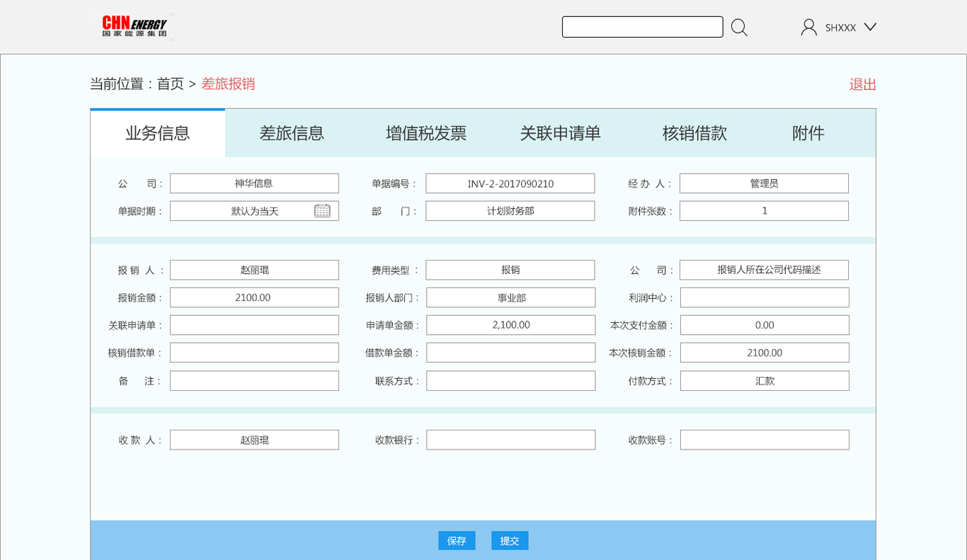Viewport: 967px width, 560px height.
Task: Select the 附件 tab
Action: 808,133
